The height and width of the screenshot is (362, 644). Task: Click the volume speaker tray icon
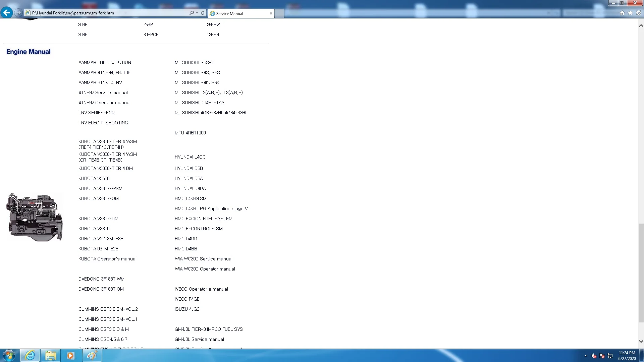pos(594,356)
